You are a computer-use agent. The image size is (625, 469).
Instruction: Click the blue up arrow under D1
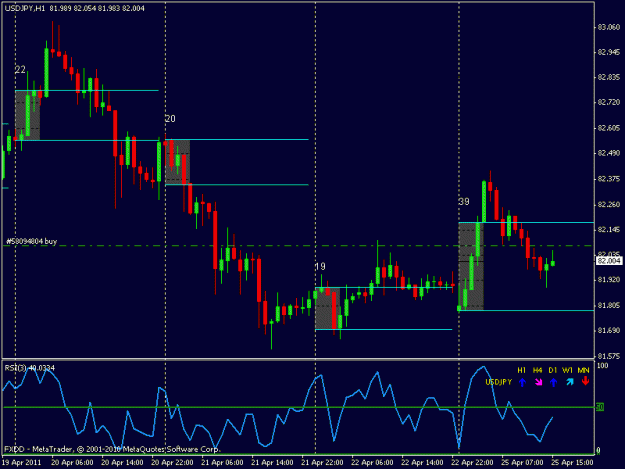click(x=553, y=382)
